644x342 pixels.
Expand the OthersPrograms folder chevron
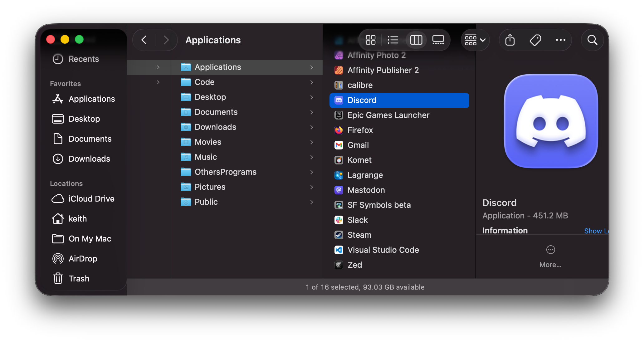[x=311, y=172]
